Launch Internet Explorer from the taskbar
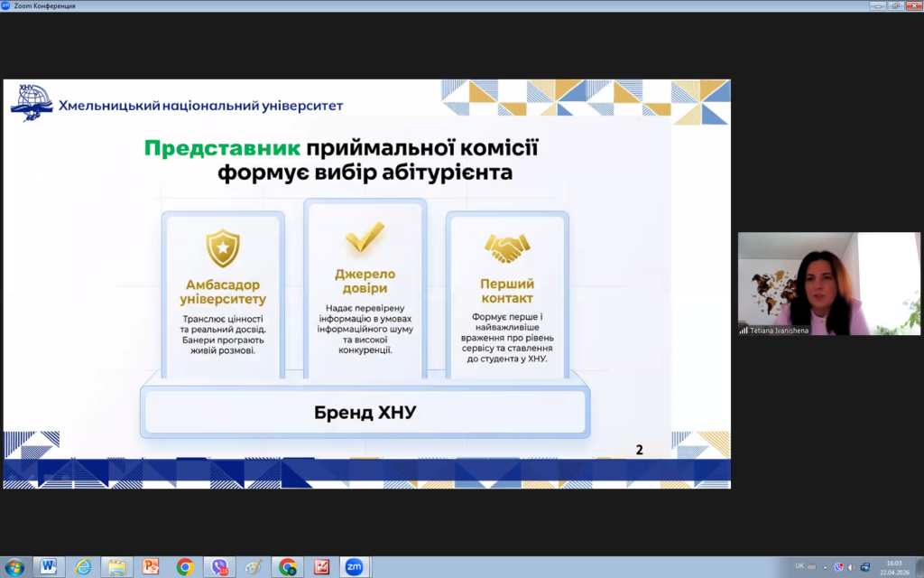The image size is (924, 578). click(83, 567)
